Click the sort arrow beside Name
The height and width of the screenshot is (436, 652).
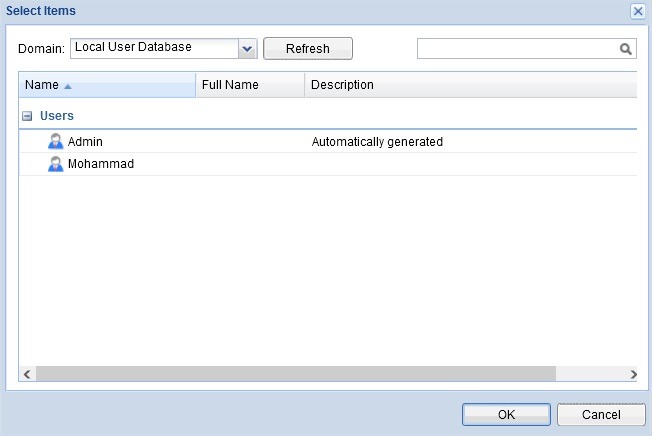click(68, 86)
